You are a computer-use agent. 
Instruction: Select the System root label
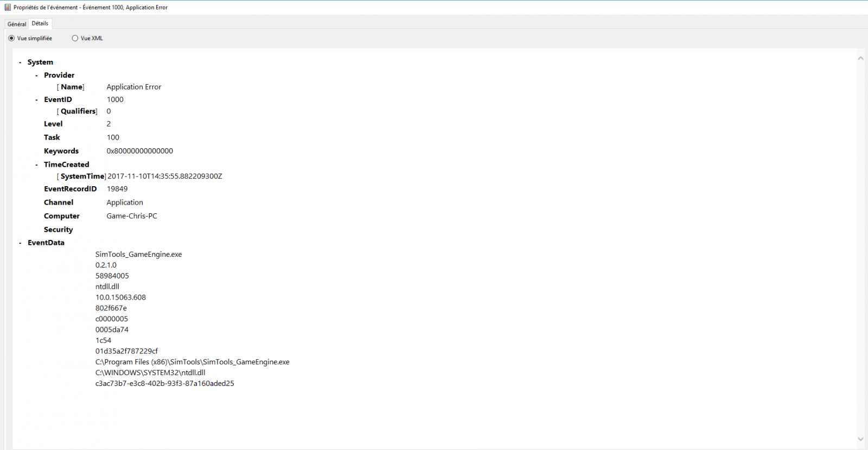coord(40,62)
